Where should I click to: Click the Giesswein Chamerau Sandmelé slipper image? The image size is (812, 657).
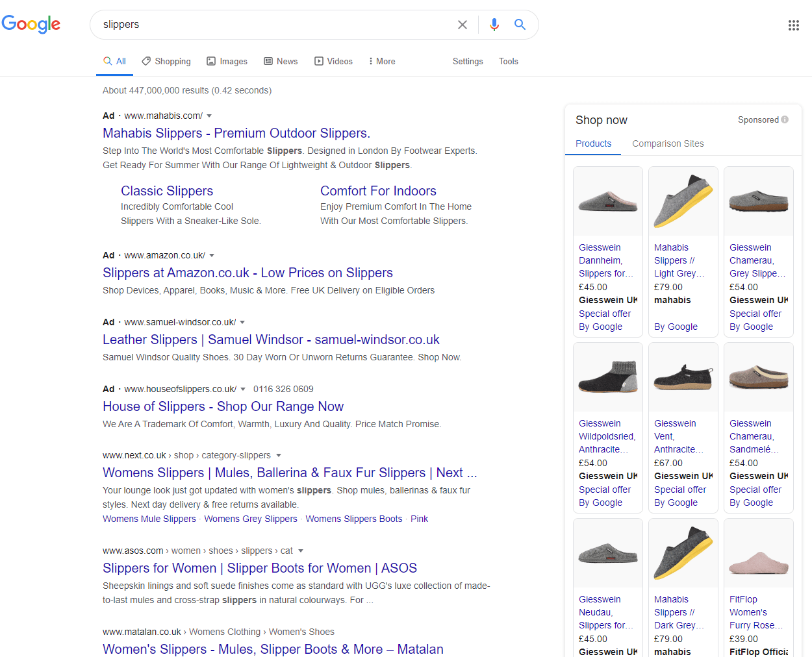759,377
